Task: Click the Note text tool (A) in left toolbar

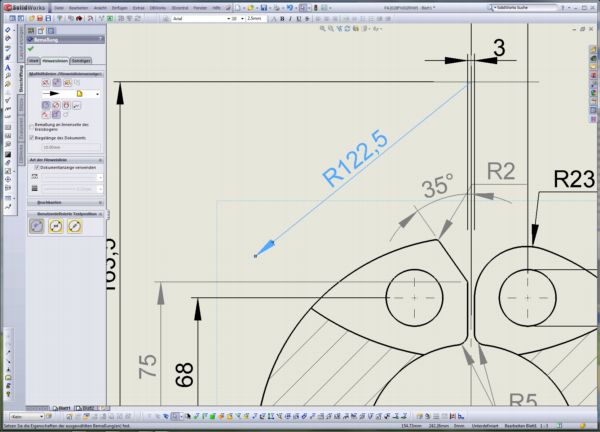Action: point(8,67)
